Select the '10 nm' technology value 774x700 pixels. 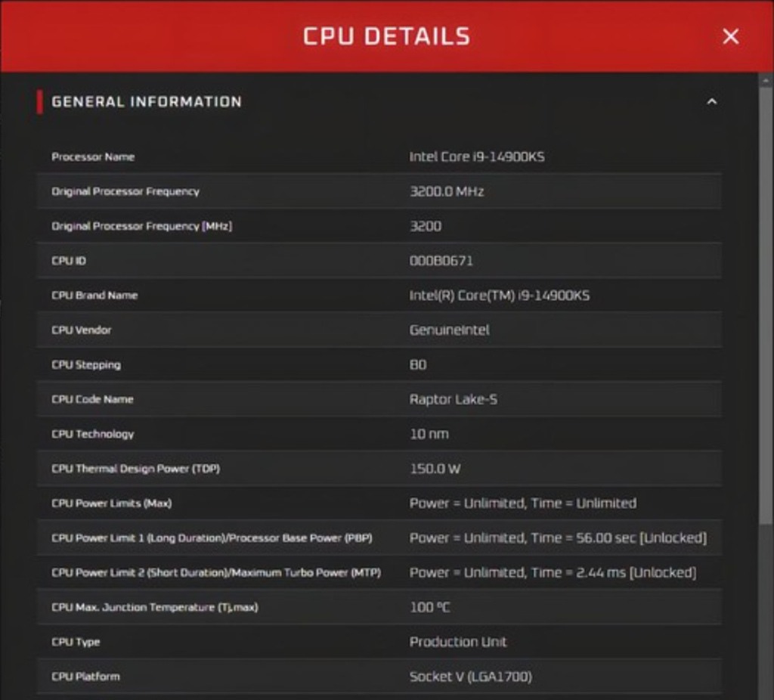coord(429,434)
